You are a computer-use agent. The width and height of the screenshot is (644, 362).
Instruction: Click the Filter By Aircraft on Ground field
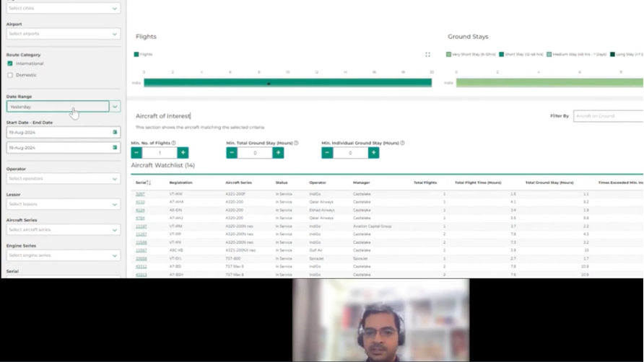(x=607, y=116)
